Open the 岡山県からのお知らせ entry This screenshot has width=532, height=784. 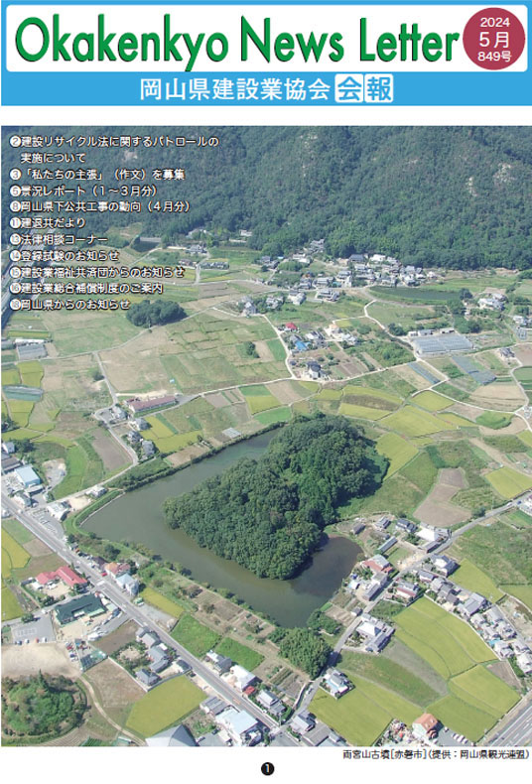70,304
